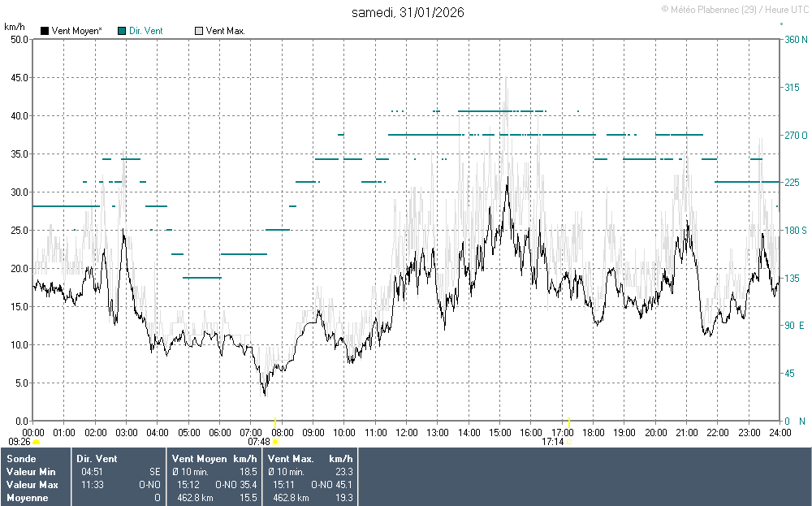This screenshot has width=812, height=506.
Task: Click the sunrise sun icon at 07:48
Action: click(274, 443)
